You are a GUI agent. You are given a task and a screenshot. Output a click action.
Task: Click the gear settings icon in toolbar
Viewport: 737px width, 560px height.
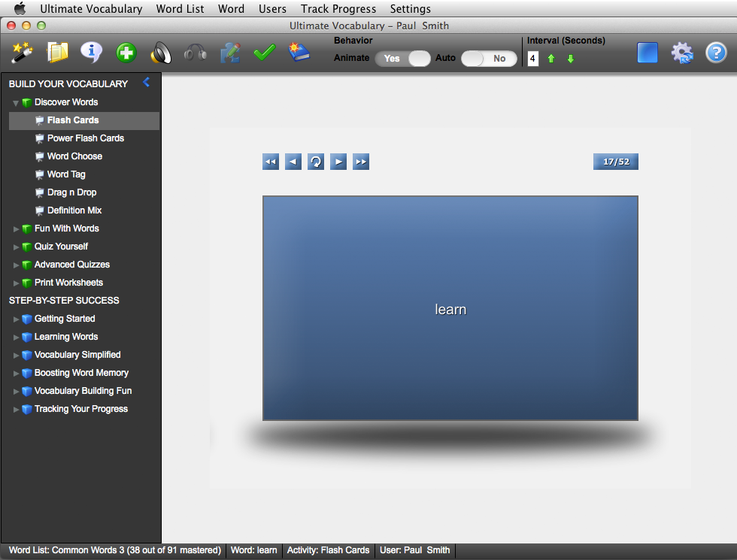coord(681,53)
